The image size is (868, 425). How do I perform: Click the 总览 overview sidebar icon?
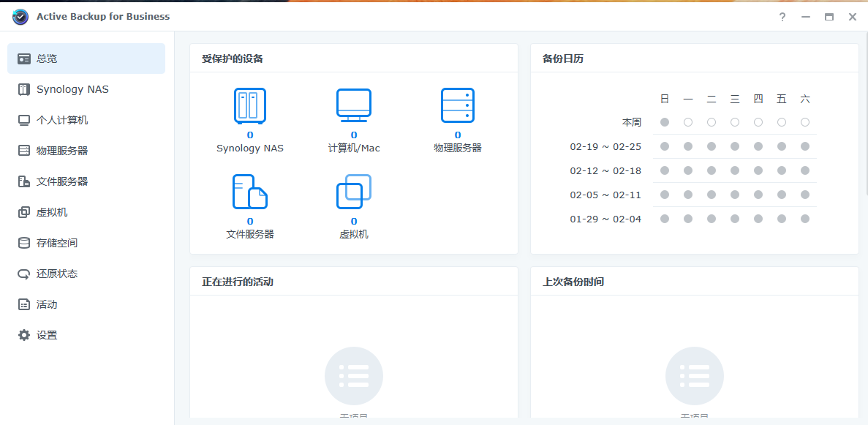(24, 59)
